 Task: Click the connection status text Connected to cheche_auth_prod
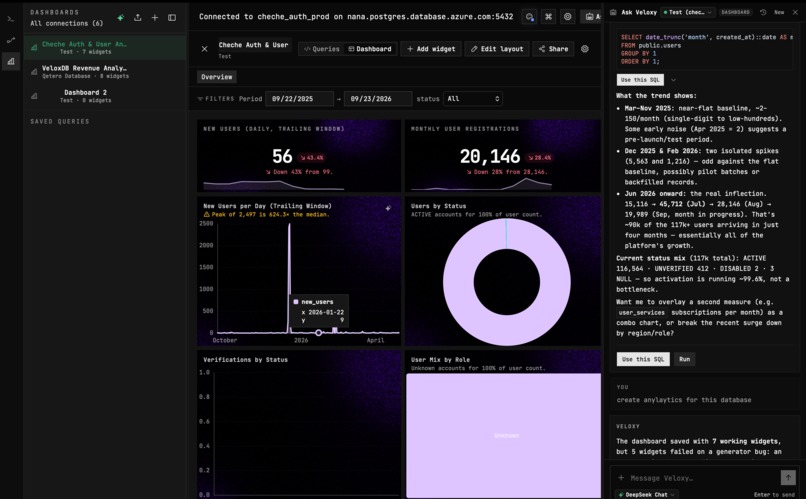coord(356,16)
